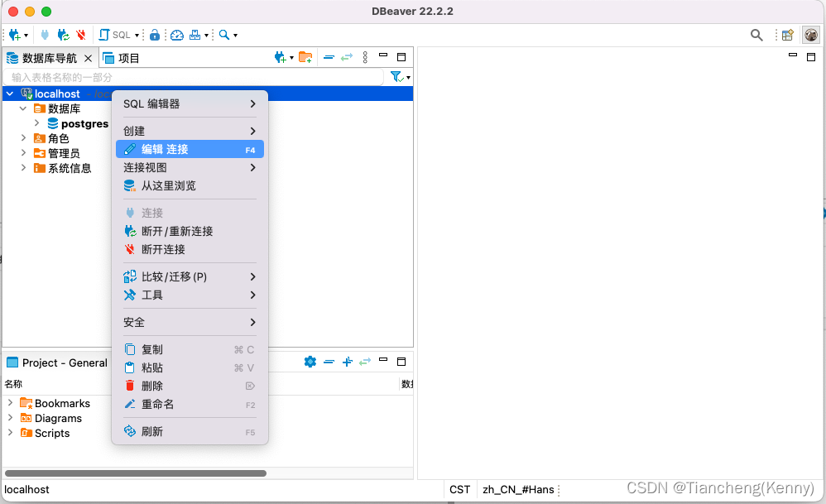Choose 断开连接 in the context menu
This screenshot has height=504, width=826.
[190, 249]
